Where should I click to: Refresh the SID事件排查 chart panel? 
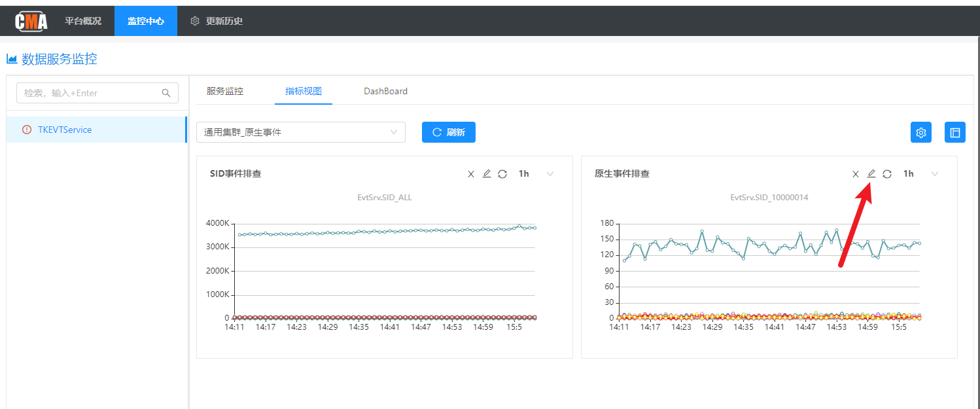tap(502, 174)
